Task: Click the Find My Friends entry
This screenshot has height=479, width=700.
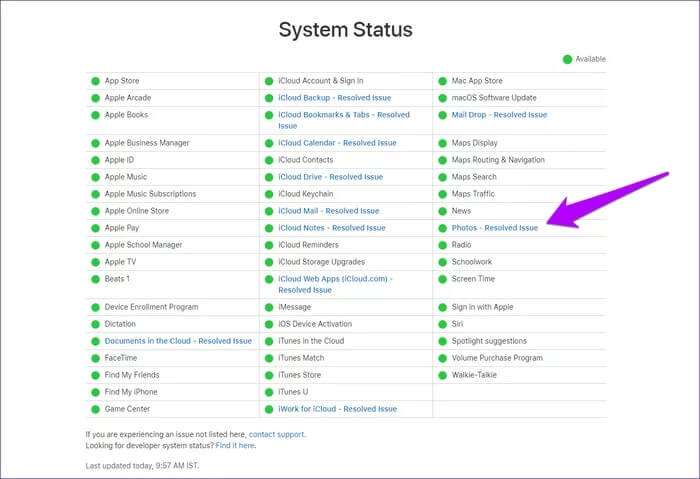Action: pos(132,375)
